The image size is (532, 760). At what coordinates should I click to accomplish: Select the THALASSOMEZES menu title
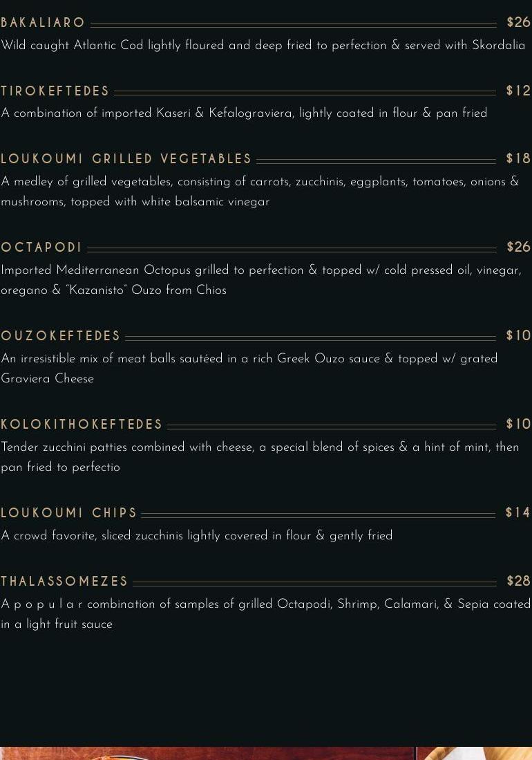coord(65,582)
